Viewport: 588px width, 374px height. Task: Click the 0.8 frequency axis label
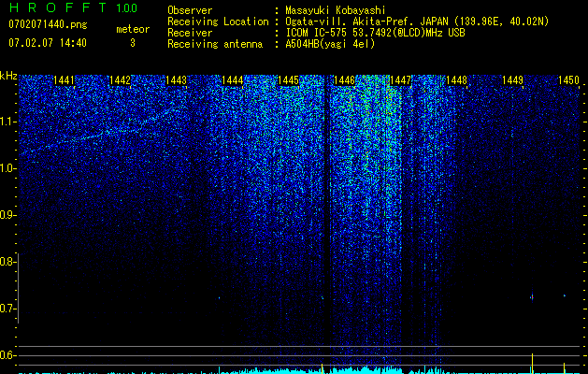7,262
